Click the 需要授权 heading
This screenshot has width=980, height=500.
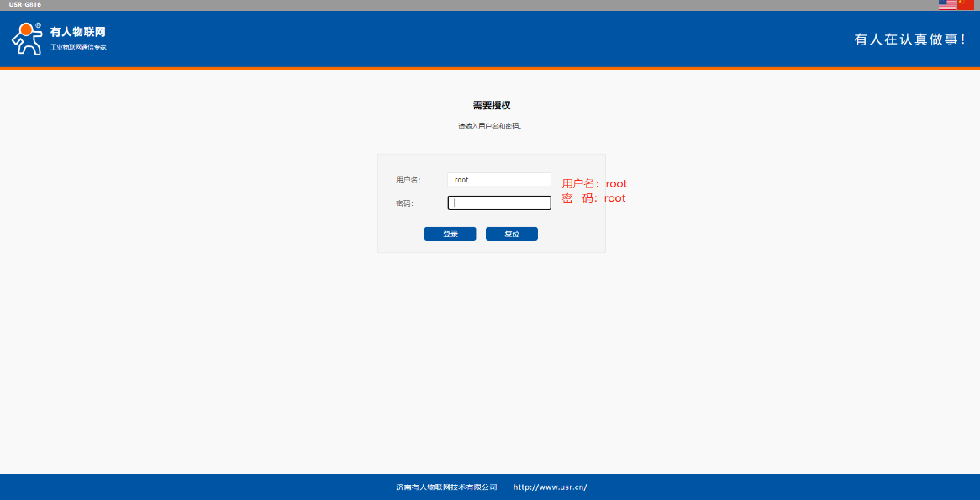click(491, 106)
